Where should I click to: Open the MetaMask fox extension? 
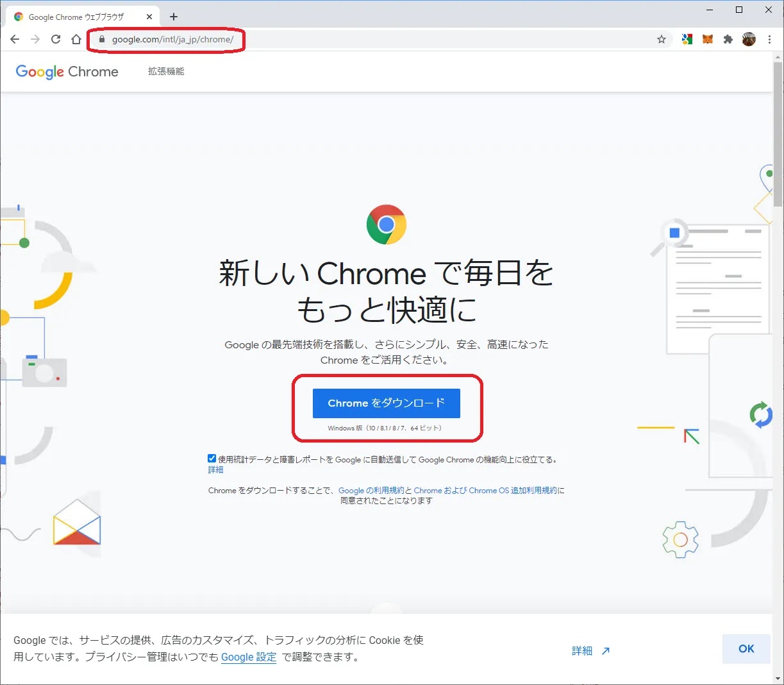tap(708, 39)
